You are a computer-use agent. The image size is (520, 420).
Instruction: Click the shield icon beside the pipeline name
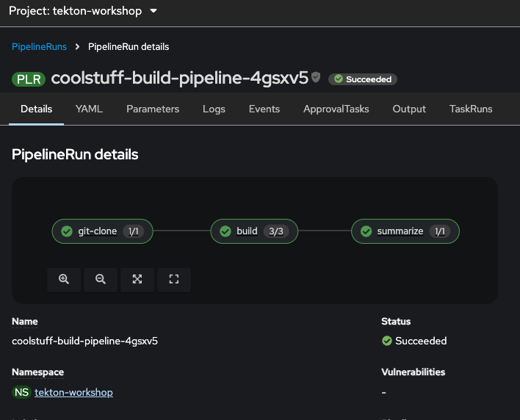tap(316, 77)
